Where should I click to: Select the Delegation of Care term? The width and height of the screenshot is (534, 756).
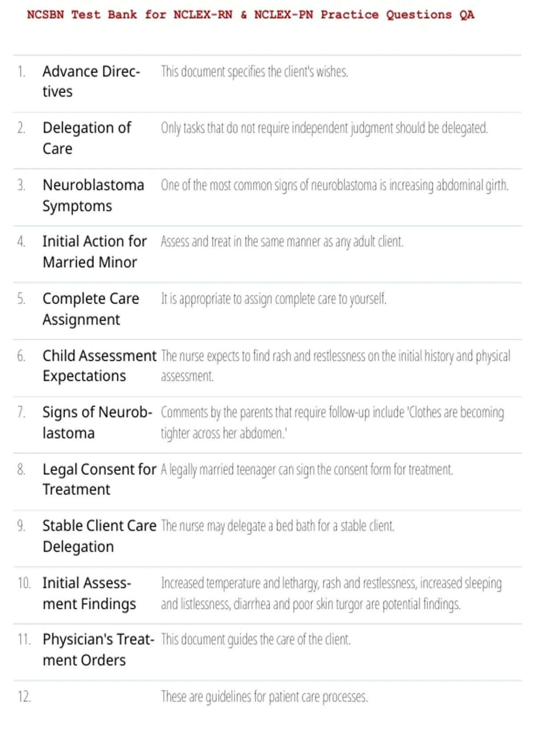click(87, 138)
